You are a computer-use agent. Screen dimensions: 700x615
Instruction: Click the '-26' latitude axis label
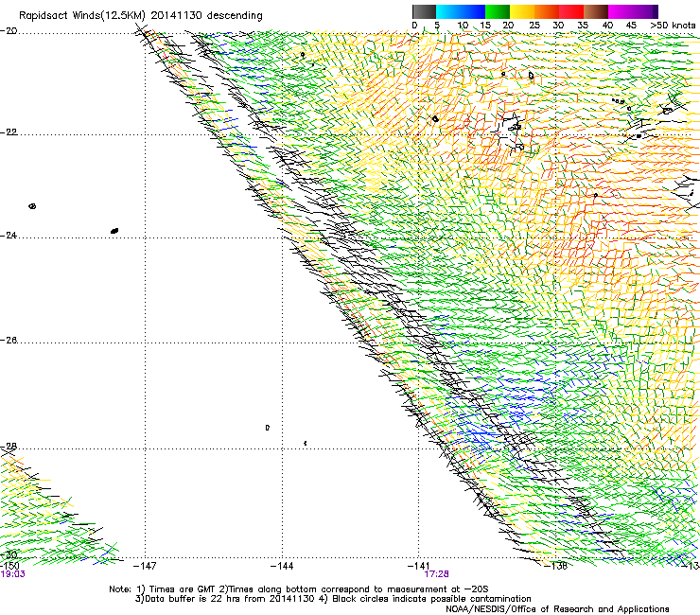(x=9, y=341)
